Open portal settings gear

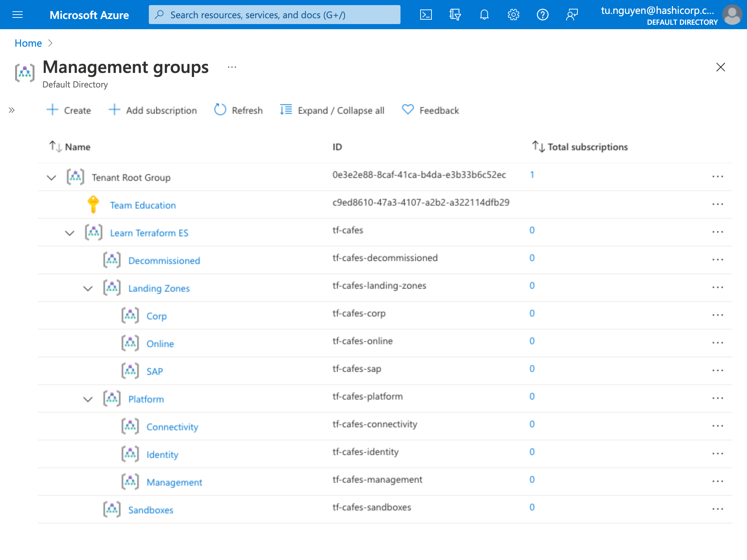514,15
